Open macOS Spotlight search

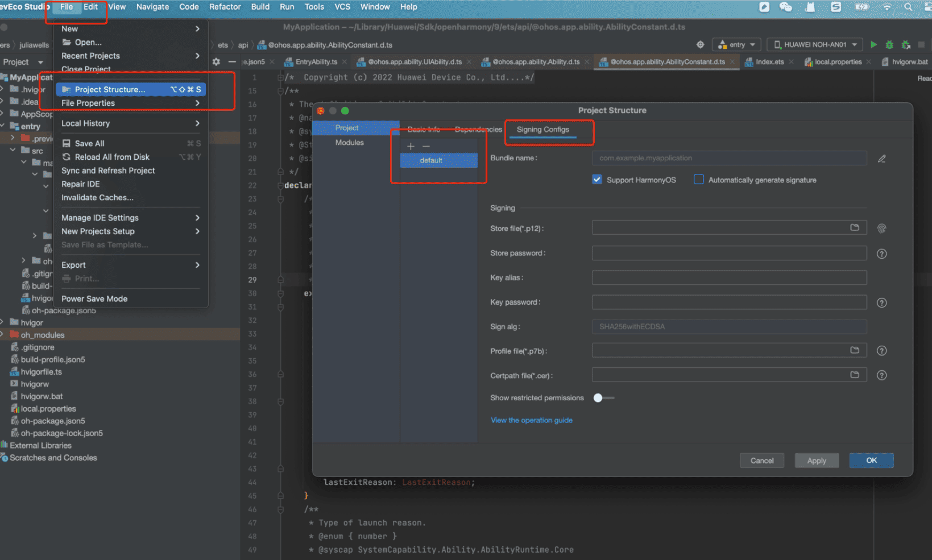pyautogui.click(x=908, y=7)
